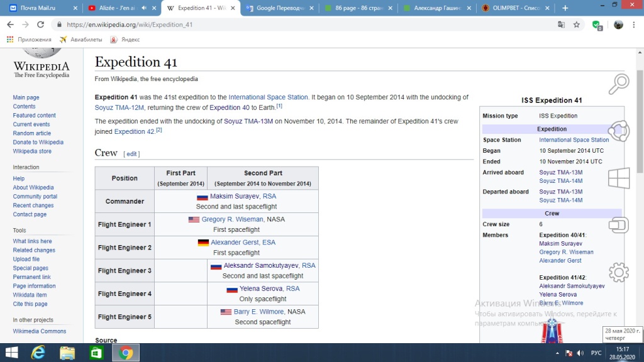
Task: Open Alexander Gerst link in crew table
Action: (235, 242)
